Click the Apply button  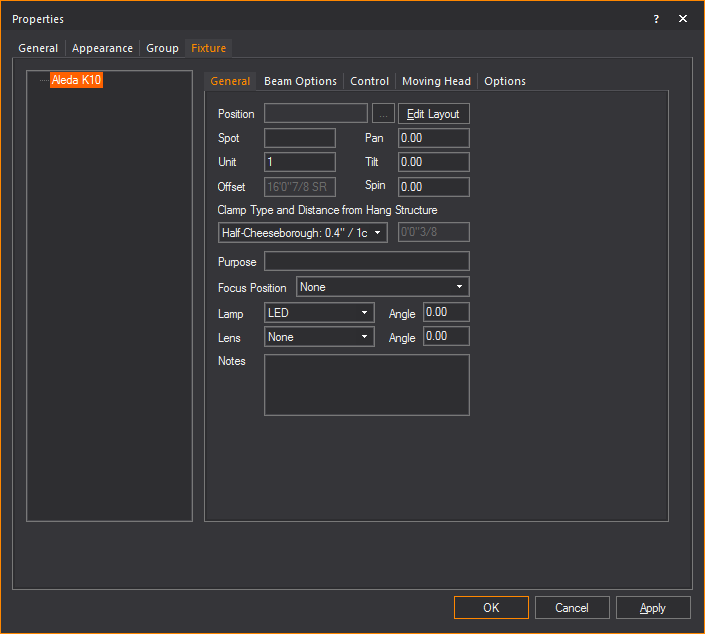[653, 608]
